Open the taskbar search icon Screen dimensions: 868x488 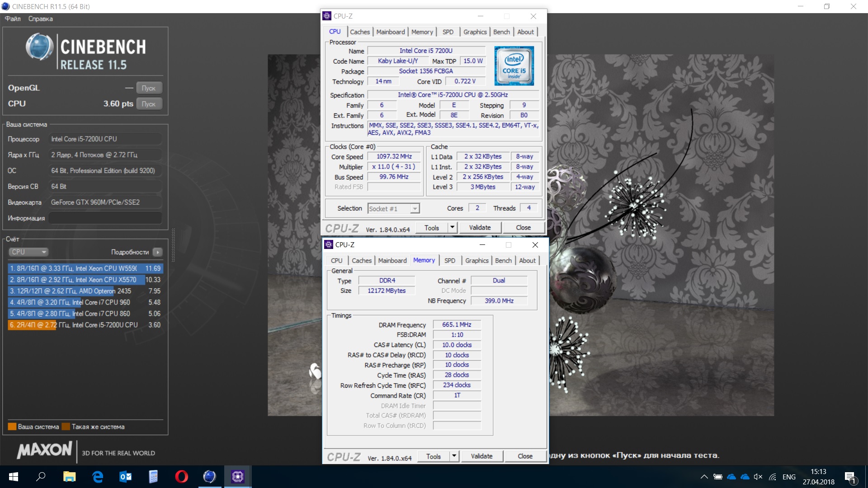click(x=41, y=477)
